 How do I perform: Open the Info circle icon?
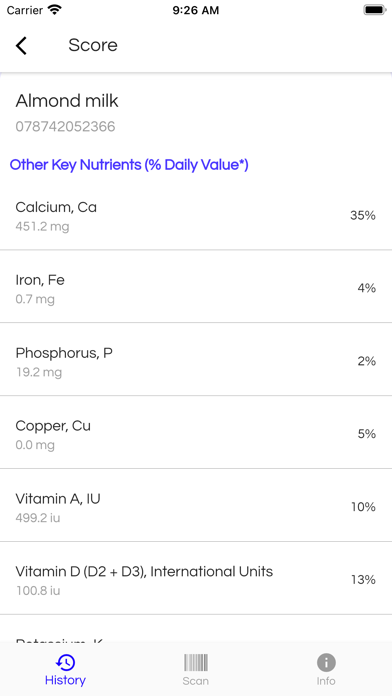coord(326,663)
